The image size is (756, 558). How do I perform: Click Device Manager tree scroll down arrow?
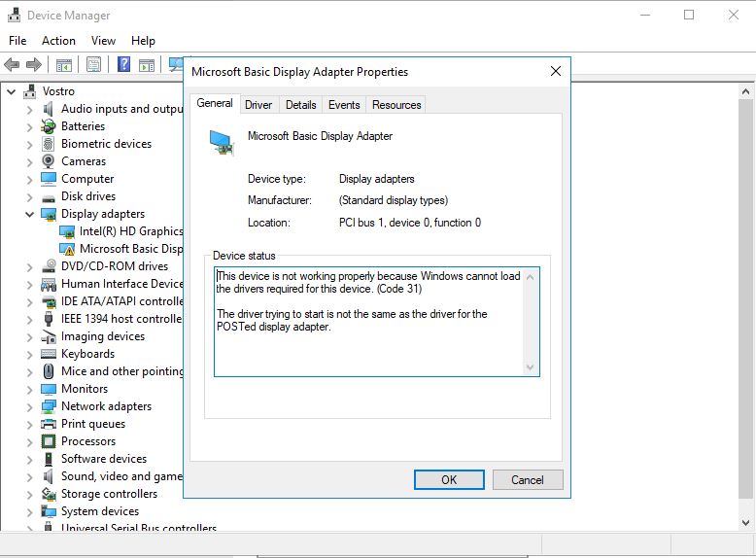[x=745, y=522]
